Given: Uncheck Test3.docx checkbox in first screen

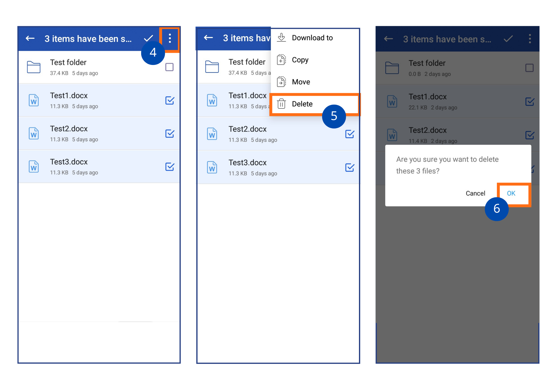Looking at the screenshot, I should (x=170, y=166).
